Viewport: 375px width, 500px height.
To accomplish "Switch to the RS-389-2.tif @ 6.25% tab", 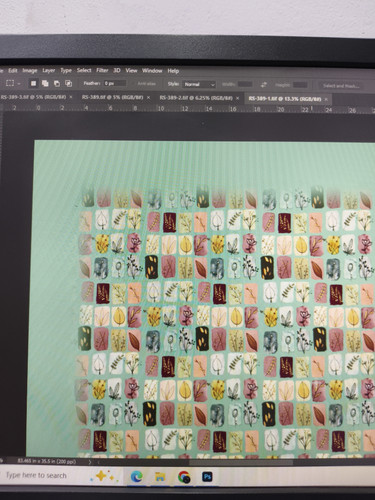I will 196,98.
